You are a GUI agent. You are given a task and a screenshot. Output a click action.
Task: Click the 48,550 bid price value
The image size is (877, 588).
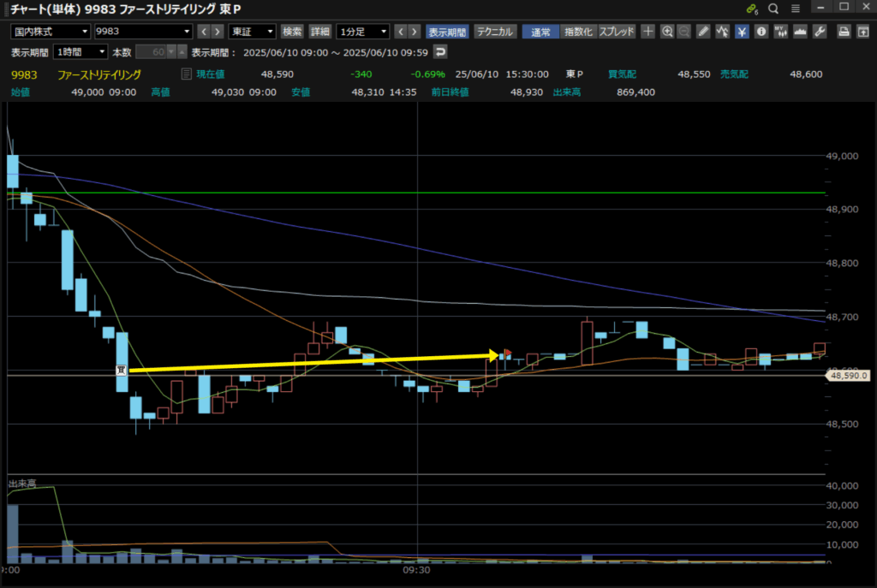tap(694, 74)
